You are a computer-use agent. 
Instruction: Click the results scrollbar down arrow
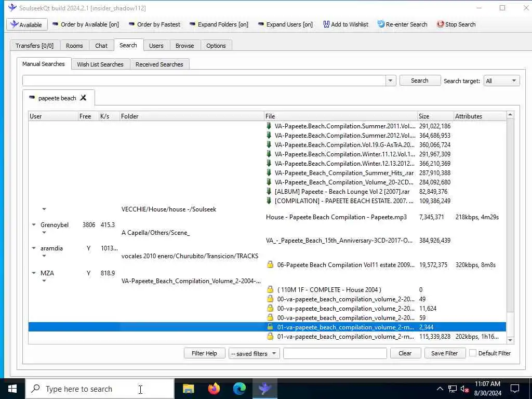click(510, 340)
